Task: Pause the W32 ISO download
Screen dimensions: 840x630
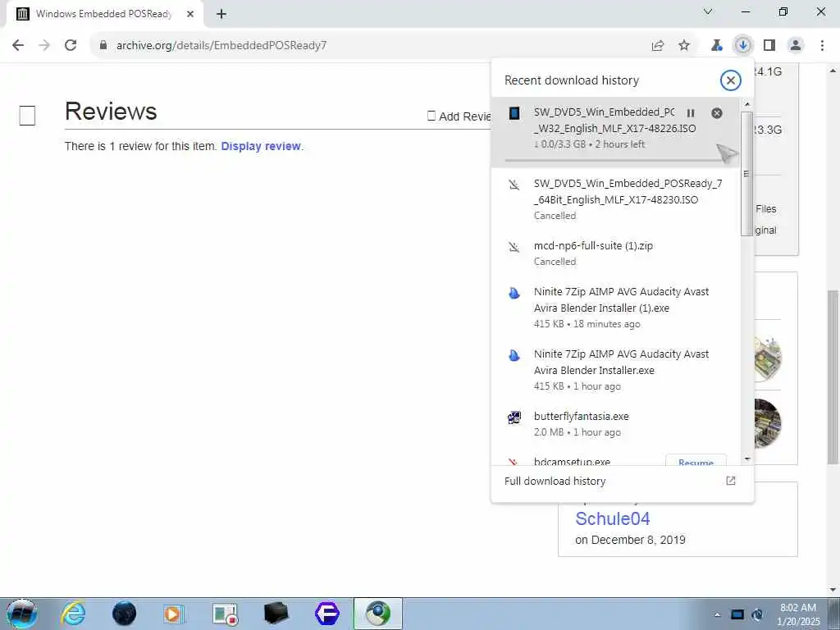Action: 691,113
